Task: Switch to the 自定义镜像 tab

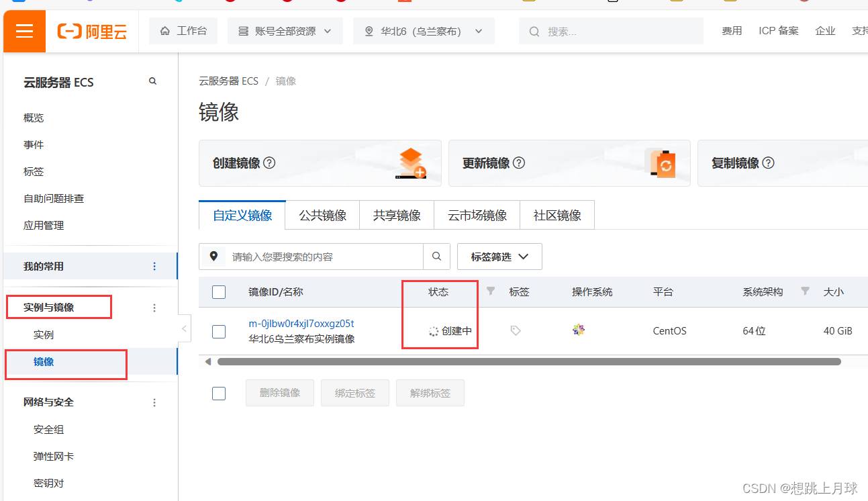Action: click(242, 216)
